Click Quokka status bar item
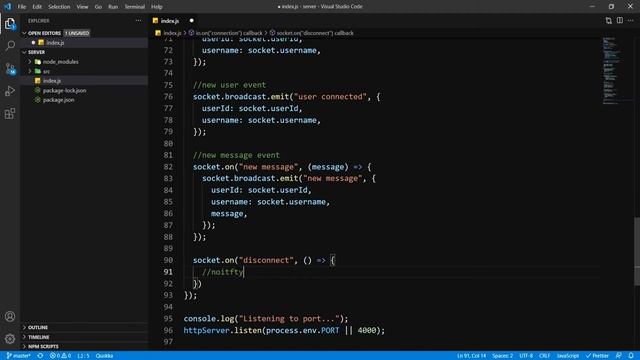The image size is (640, 360). [x=104, y=356]
